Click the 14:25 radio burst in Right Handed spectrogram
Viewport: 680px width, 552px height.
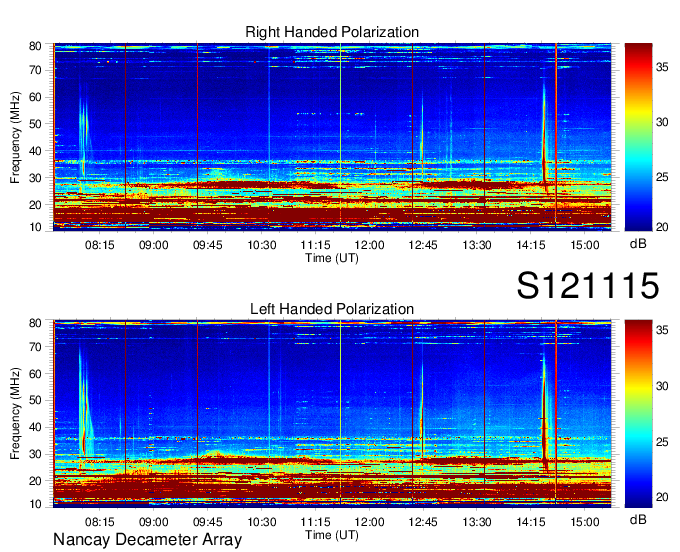click(545, 139)
